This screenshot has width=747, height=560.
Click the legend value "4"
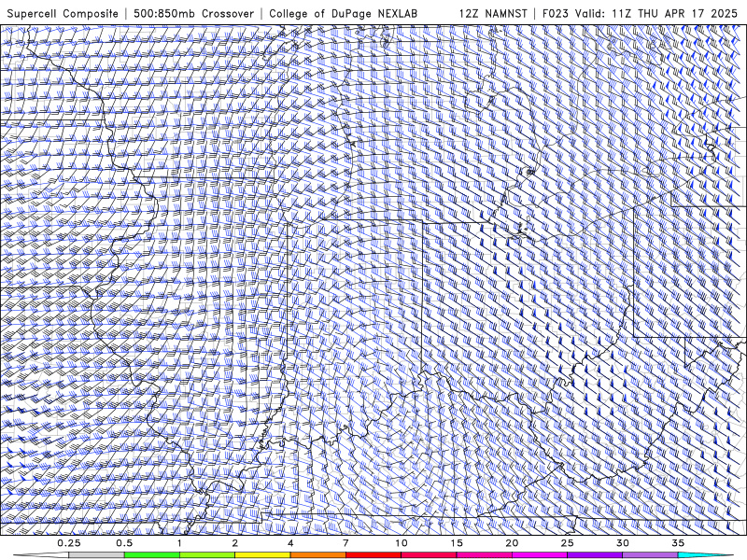click(290, 543)
